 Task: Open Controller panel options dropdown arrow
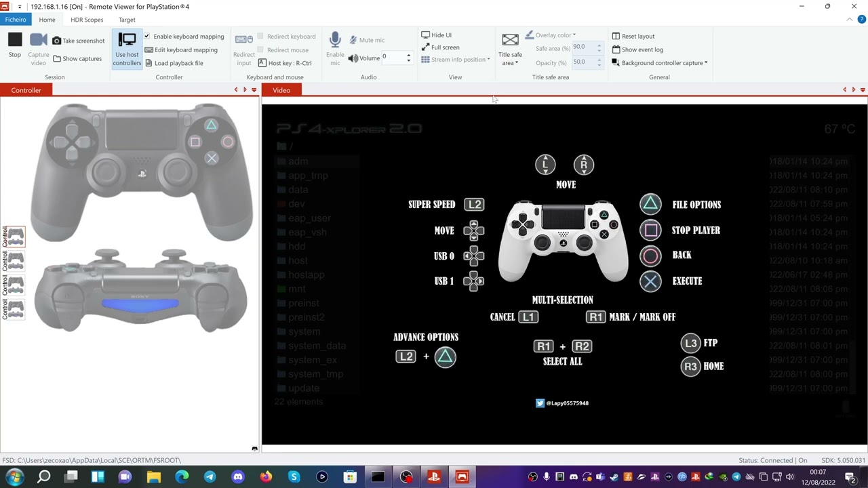tap(254, 90)
